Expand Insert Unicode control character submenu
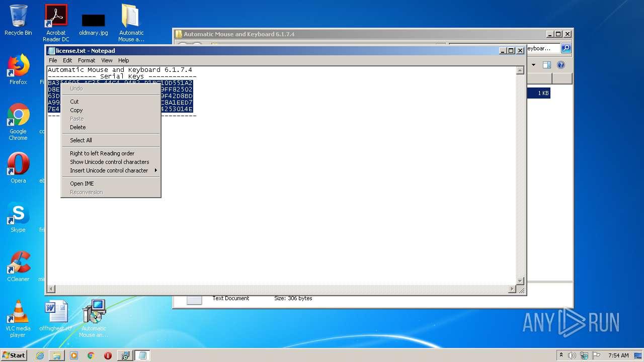The height and width of the screenshot is (362, 644). coord(111,170)
